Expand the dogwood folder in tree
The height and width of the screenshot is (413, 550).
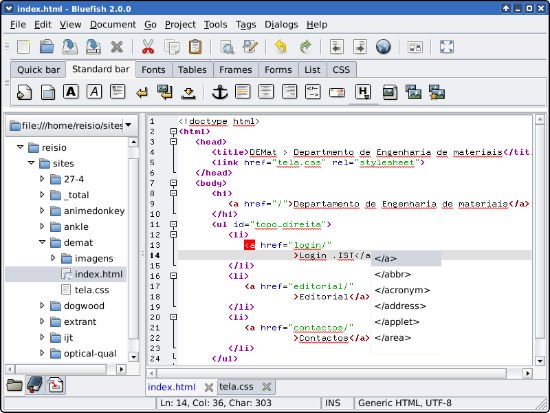[42, 306]
